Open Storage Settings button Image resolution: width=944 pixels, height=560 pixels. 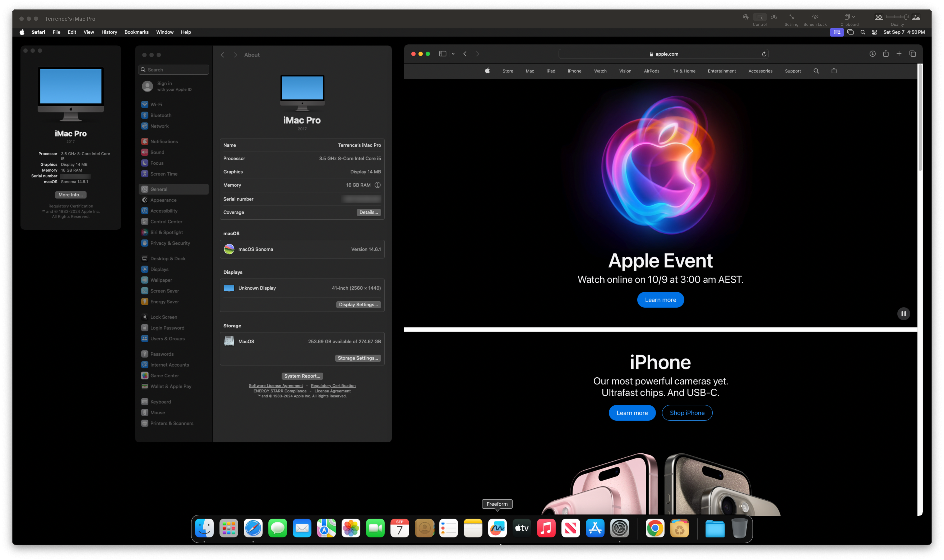358,358
